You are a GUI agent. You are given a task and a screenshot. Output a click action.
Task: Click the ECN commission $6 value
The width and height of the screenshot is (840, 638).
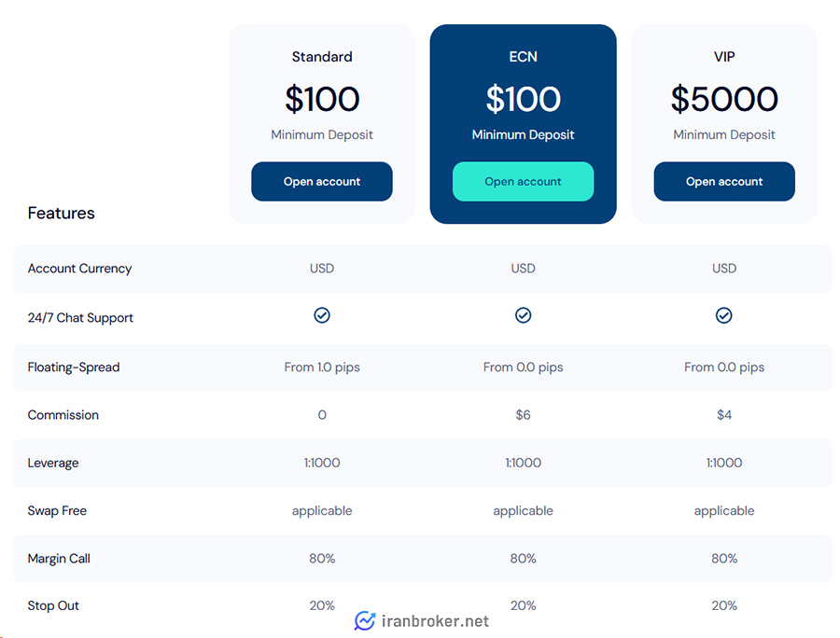click(x=523, y=415)
